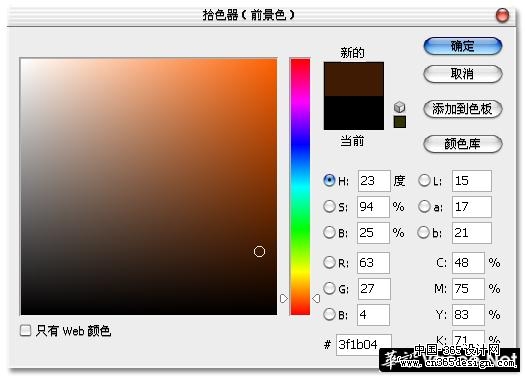Close the color picker with red button
This screenshot has height=377, width=525.
click(502, 15)
